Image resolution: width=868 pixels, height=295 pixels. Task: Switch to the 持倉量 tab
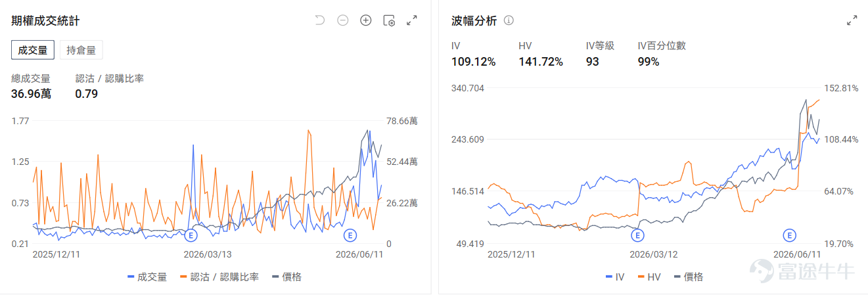pyautogui.click(x=81, y=50)
